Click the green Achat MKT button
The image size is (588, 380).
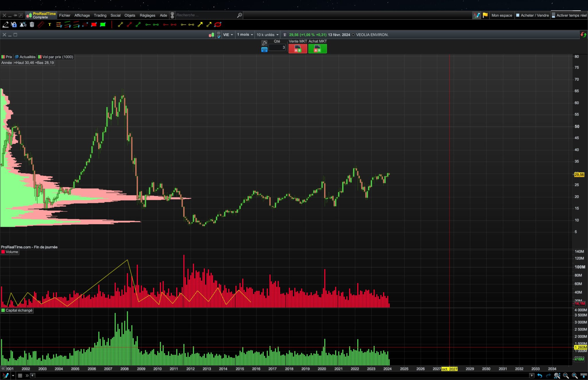tap(317, 49)
